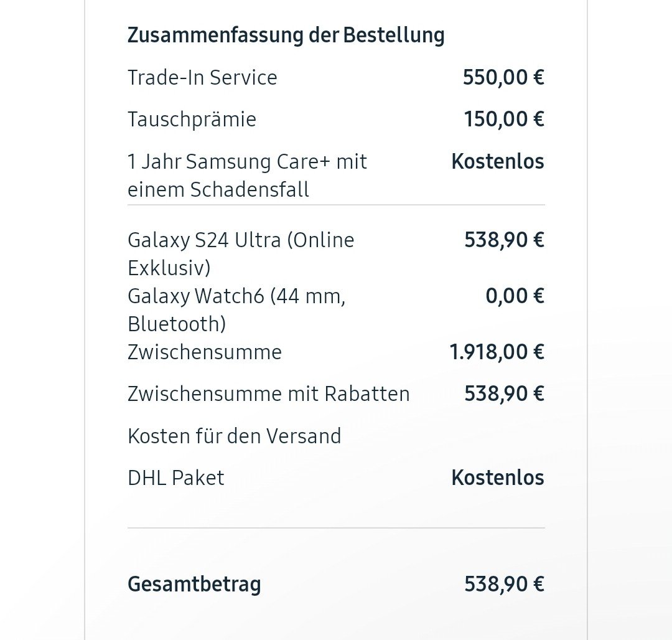The image size is (672, 640).
Task: Select the Tauschprämie label
Action: pos(192,120)
